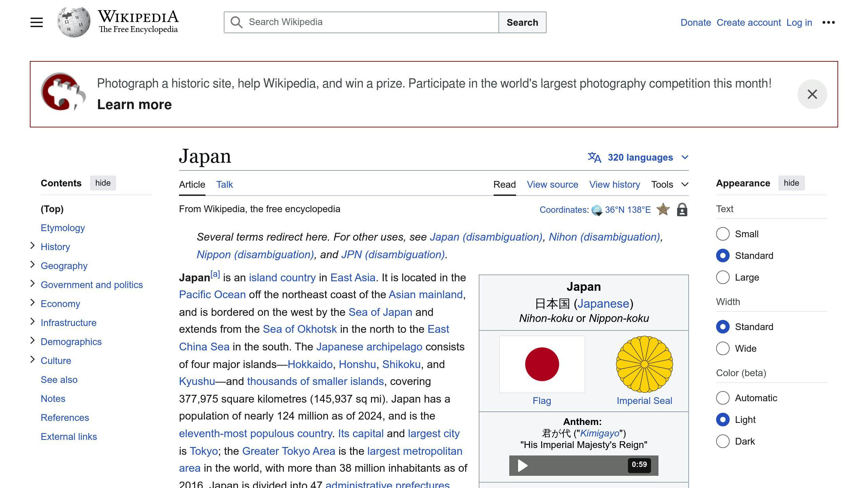868x488 pixels.
Task: Expand the Economy section in contents
Action: [x=33, y=302]
